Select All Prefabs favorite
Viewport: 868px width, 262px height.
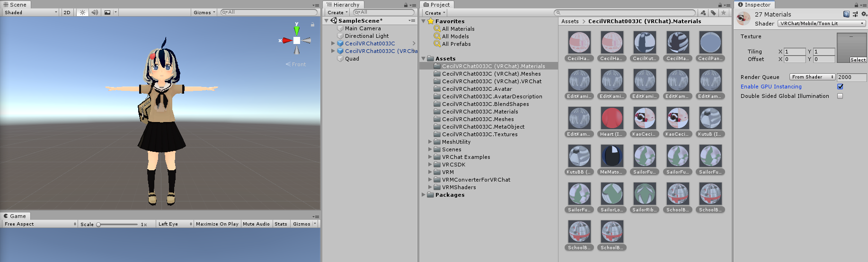click(x=456, y=44)
